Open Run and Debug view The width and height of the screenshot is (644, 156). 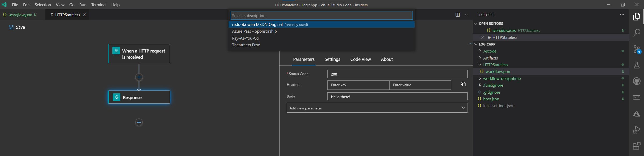pyautogui.click(x=637, y=130)
